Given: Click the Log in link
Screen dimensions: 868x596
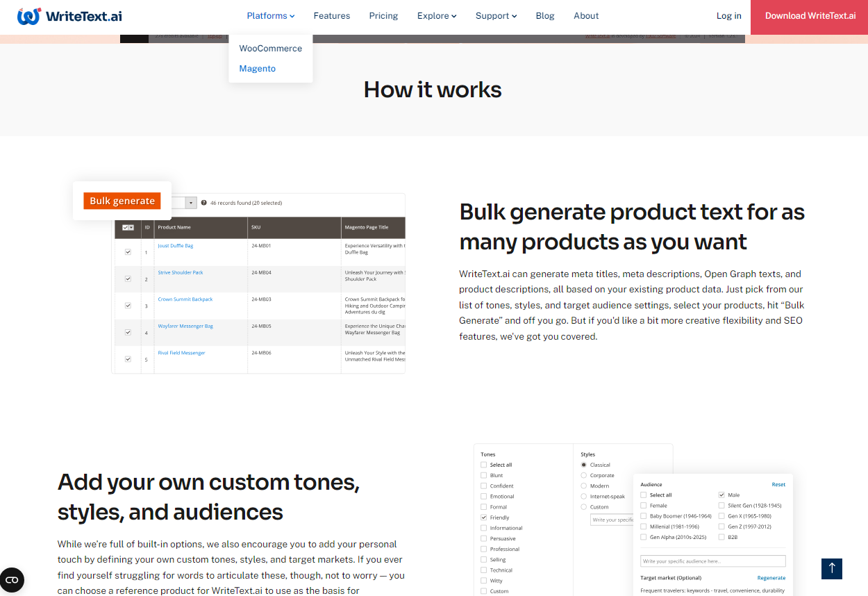Looking at the screenshot, I should (x=729, y=16).
